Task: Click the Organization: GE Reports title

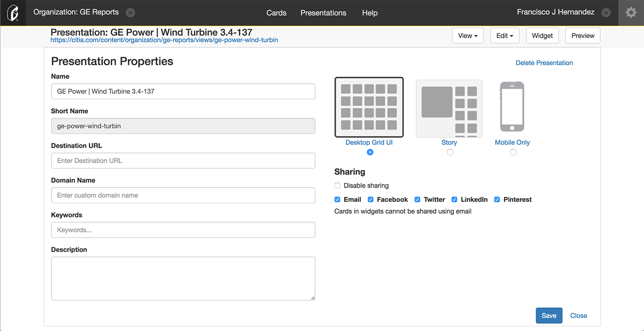Action: point(76,12)
